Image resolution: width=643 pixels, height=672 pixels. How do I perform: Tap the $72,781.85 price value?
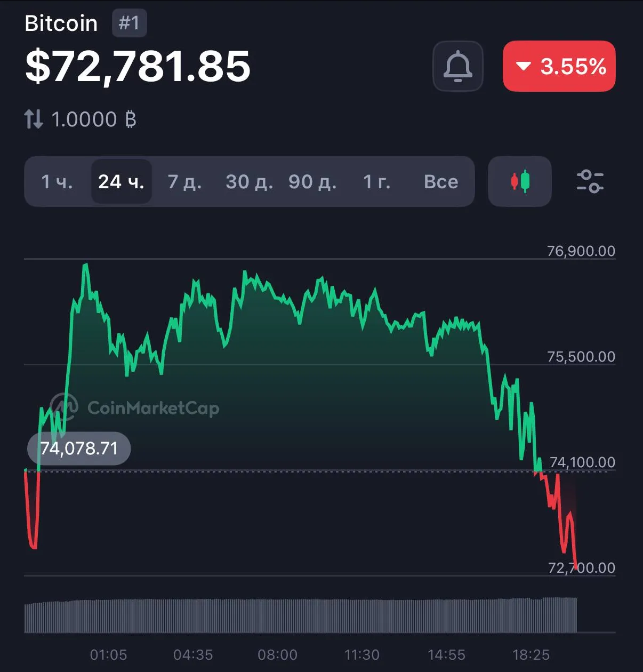click(138, 66)
